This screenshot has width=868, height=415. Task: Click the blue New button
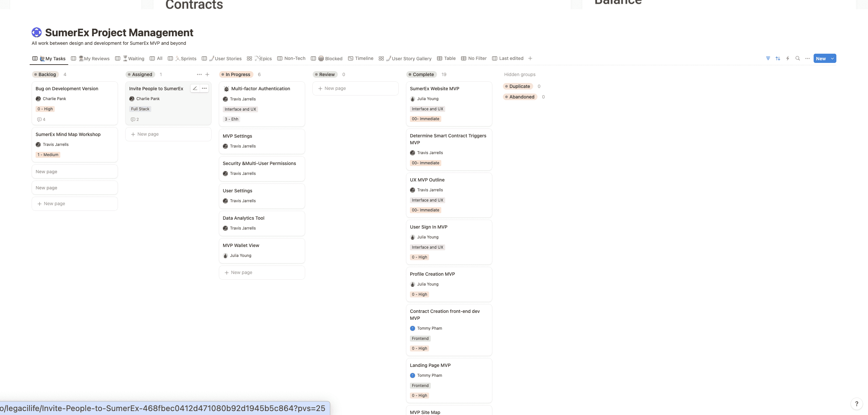821,58
